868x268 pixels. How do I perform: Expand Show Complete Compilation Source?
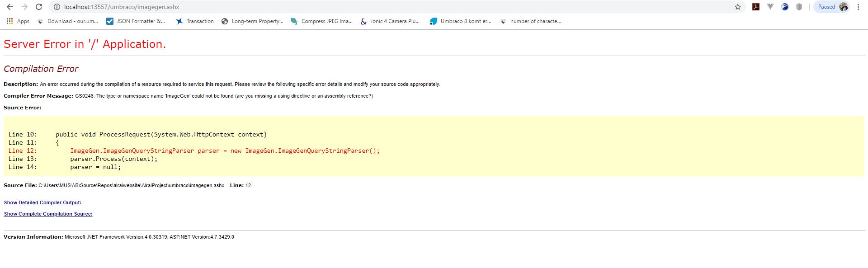click(x=48, y=214)
